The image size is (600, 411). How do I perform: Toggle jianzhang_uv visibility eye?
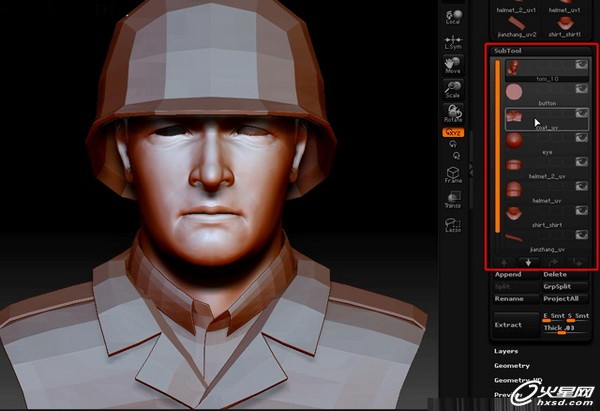[582, 235]
